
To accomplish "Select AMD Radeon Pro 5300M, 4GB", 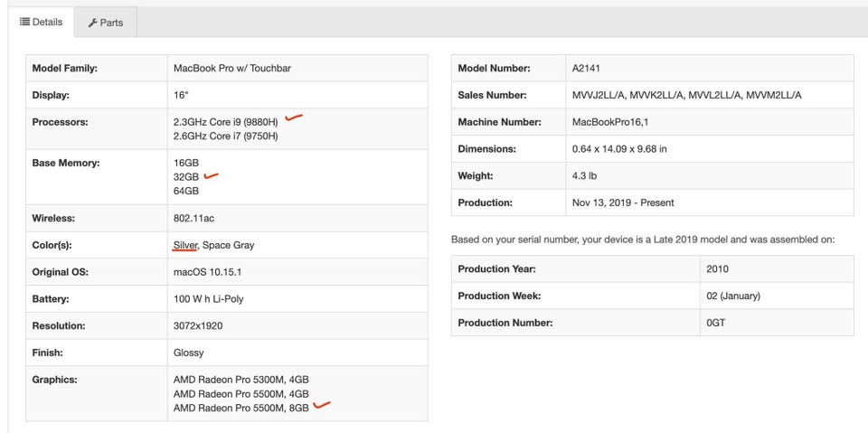I will point(241,380).
